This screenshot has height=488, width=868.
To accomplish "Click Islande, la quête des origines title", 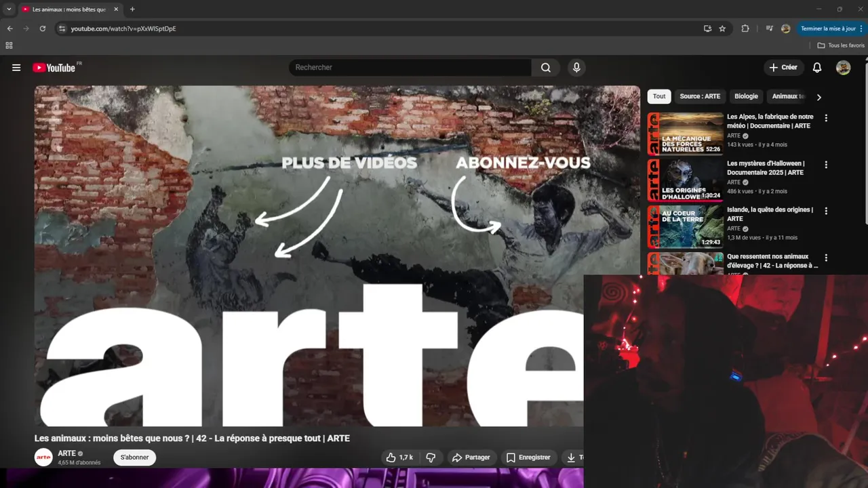I will 770,214.
